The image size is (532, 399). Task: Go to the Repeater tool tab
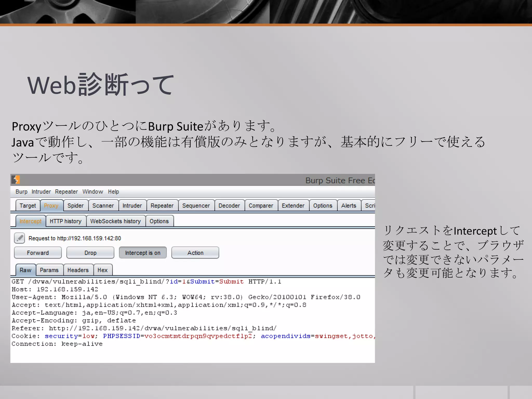tap(162, 205)
